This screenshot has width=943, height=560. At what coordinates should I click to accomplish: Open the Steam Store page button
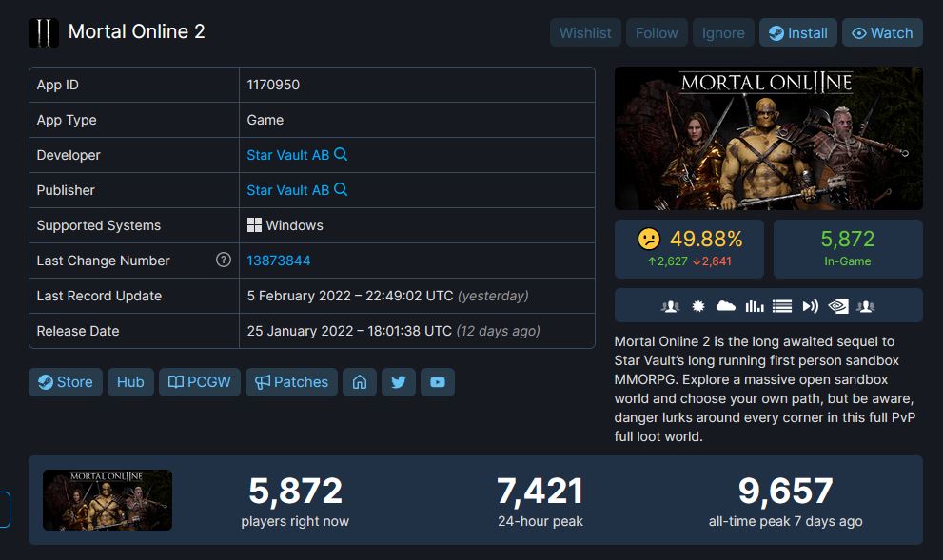(66, 382)
